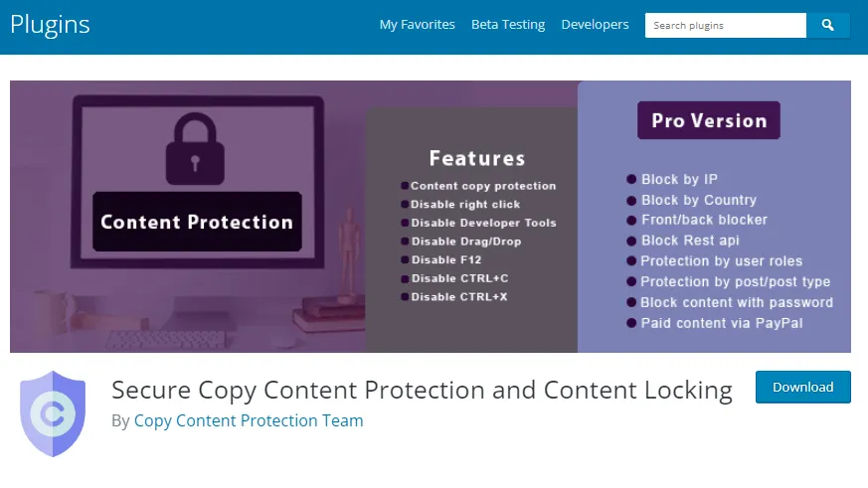This screenshot has width=868, height=488.
Task: Click the Plugins header title
Action: pos(50,25)
